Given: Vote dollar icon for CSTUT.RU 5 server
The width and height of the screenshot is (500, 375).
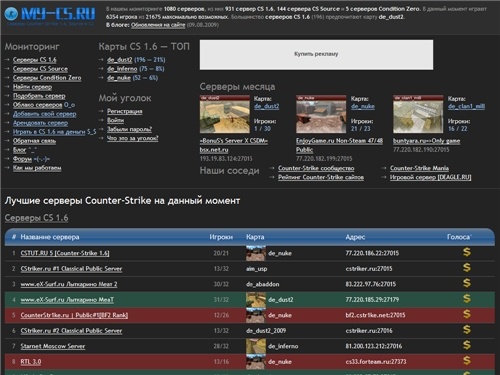Looking at the screenshot, I should [467, 252].
